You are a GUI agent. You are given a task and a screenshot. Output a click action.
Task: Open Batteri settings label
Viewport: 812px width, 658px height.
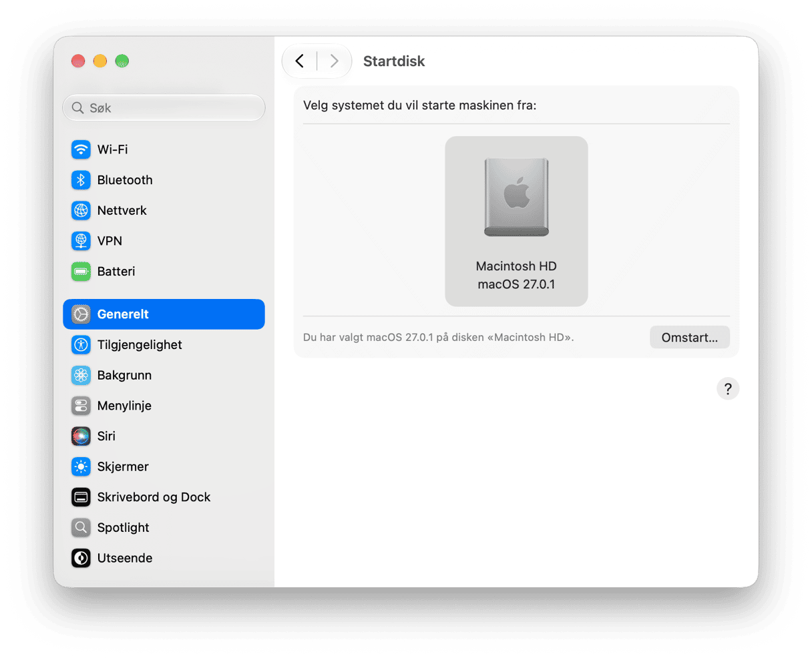click(116, 272)
